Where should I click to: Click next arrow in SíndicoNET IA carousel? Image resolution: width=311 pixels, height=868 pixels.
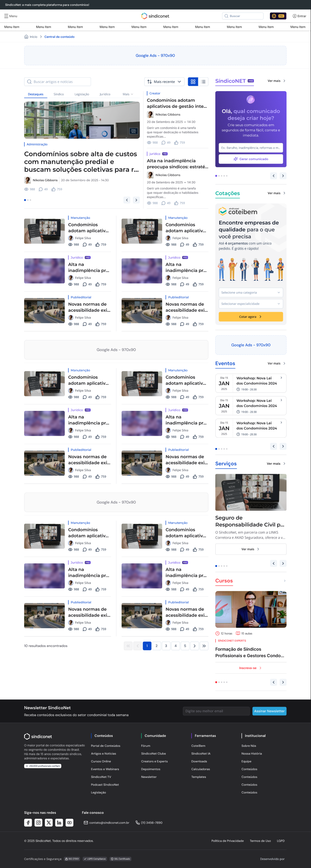pyautogui.click(x=283, y=176)
